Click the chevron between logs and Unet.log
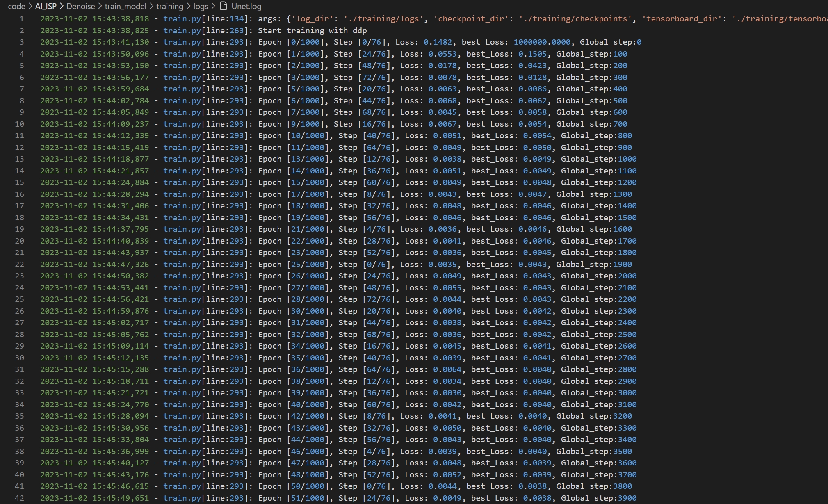The height and width of the screenshot is (504, 828). (x=213, y=6)
